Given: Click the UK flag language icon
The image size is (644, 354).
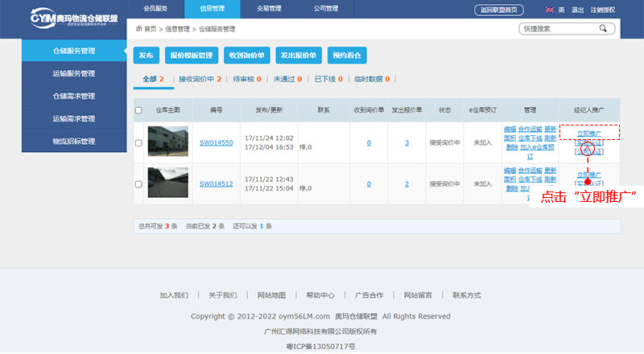Looking at the screenshot, I should click(x=549, y=10).
